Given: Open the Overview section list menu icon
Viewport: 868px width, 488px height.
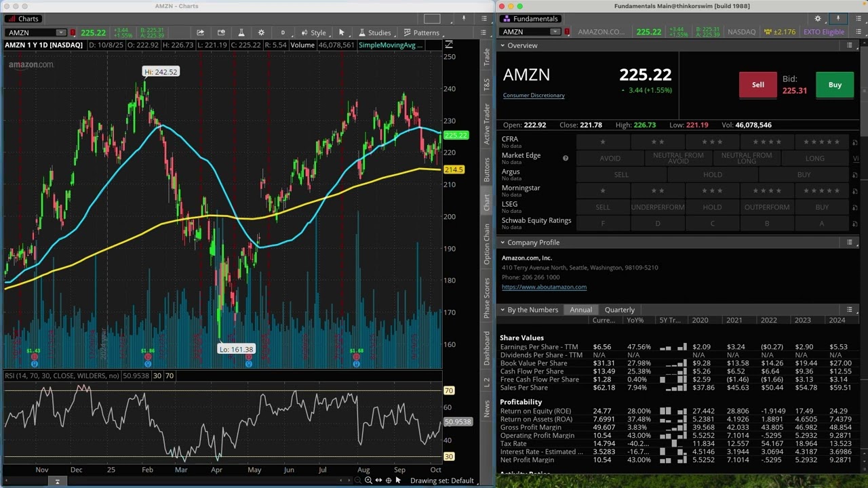Looking at the screenshot, I should (850, 45).
